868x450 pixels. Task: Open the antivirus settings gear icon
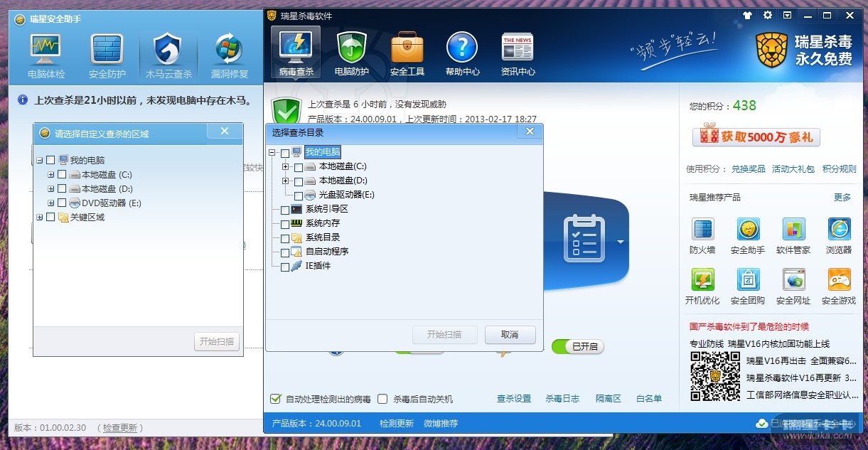coord(768,15)
